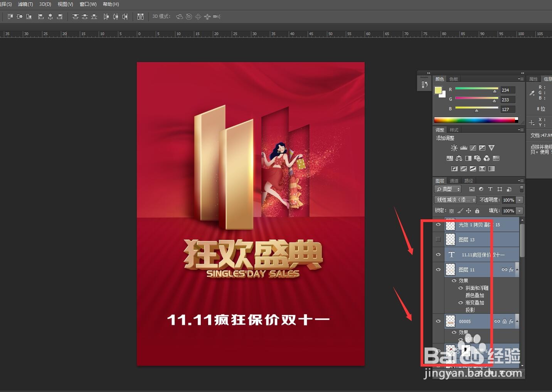This screenshot has height=392, width=552.
Task: Click the Text layer filter icon
Action: [490, 189]
